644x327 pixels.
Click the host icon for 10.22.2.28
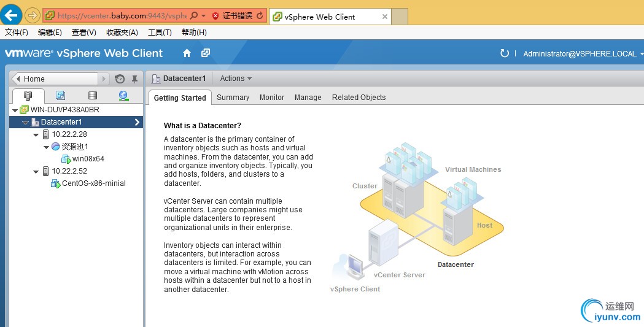(46, 134)
